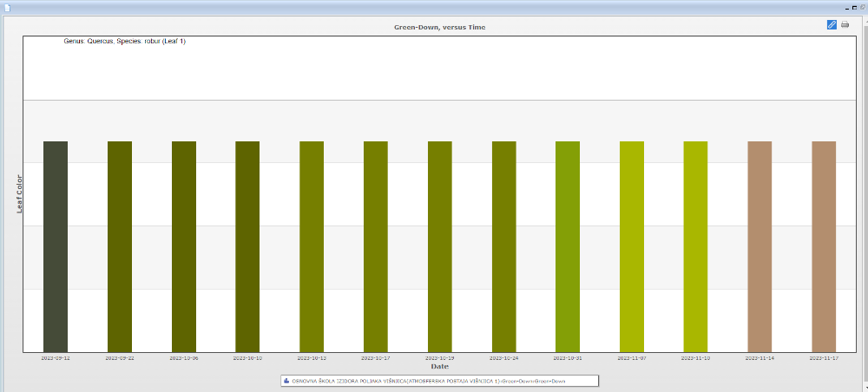Click the olive bar for 2023-10-12
The width and height of the screenshot is (868, 392).
click(x=312, y=246)
